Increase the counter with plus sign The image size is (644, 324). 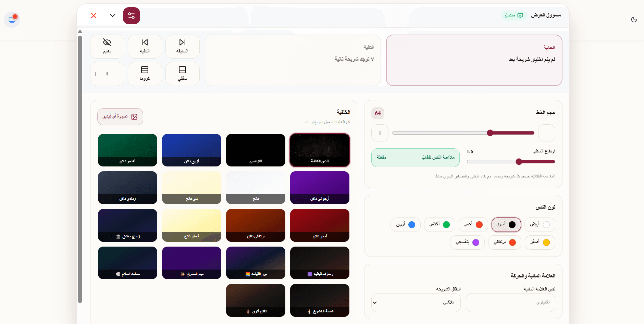[x=96, y=74]
